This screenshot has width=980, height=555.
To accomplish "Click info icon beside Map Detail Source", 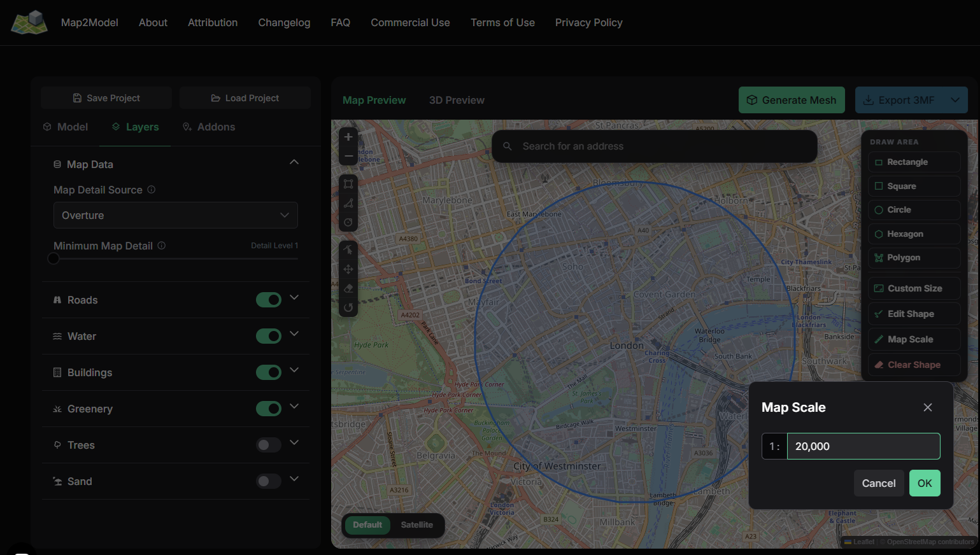I will click(x=152, y=190).
